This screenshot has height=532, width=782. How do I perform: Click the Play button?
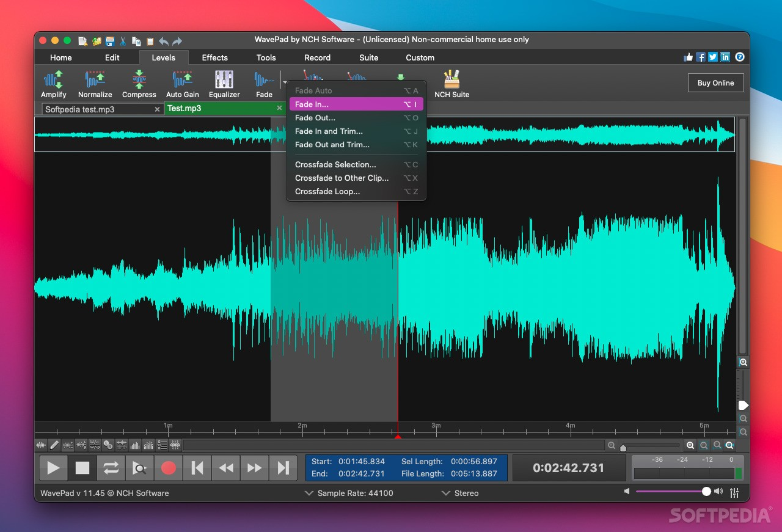pyautogui.click(x=53, y=468)
